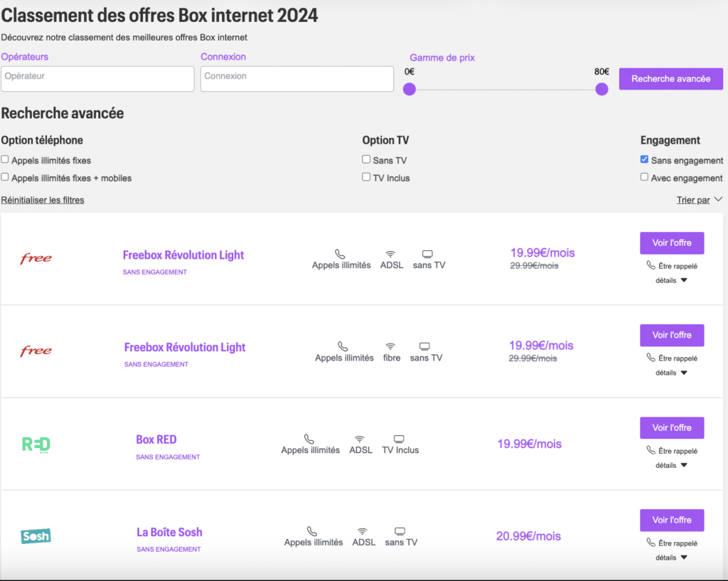
Task: Uncheck the Sans engagement checkbox
Action: (644, 159)
